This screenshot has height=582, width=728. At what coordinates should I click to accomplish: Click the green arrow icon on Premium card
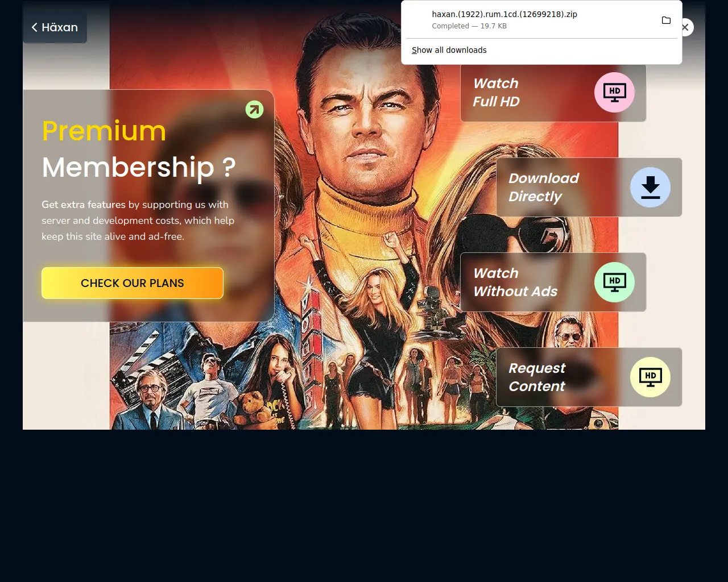(x=254, y=109)
